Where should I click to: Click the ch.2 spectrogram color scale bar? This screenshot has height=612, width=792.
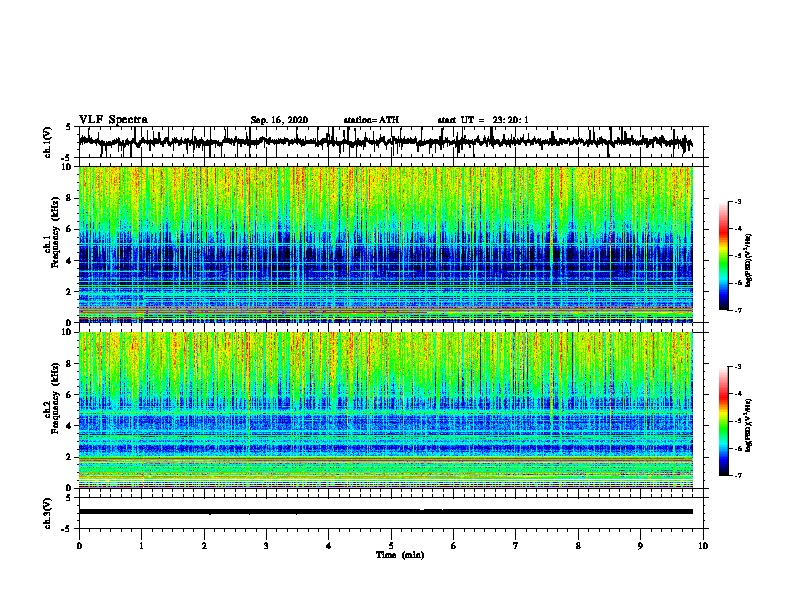[x=723, y=421]
